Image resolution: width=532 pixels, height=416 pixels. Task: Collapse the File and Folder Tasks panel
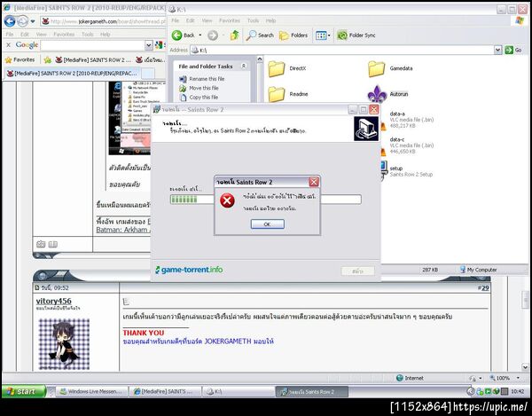[244, 67]
